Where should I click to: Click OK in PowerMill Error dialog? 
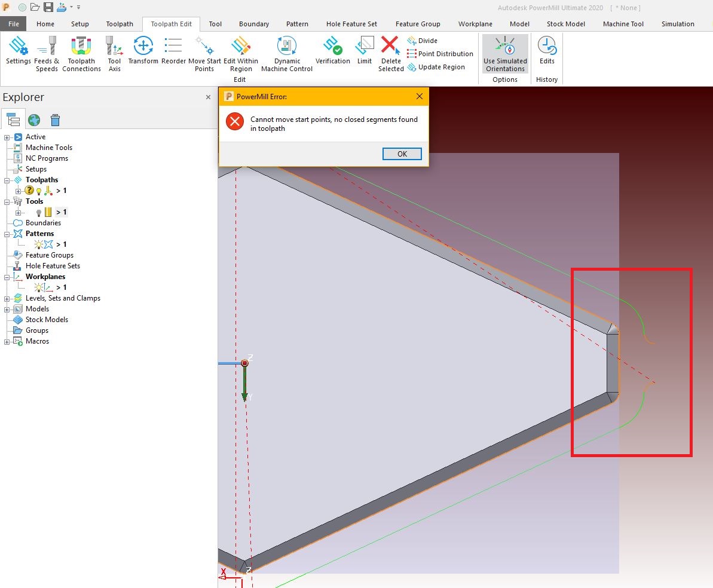click(x=402, y=154)
